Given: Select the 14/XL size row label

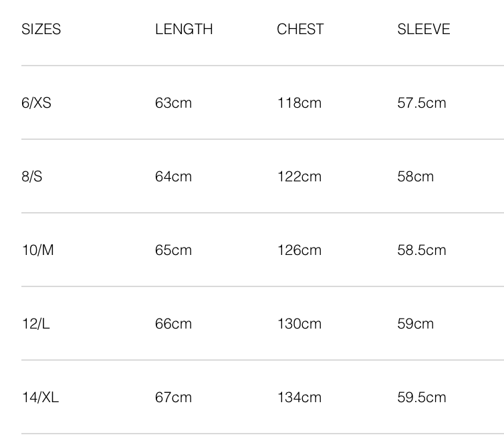Looking at the screenshot, I should (x=40, y=397).
